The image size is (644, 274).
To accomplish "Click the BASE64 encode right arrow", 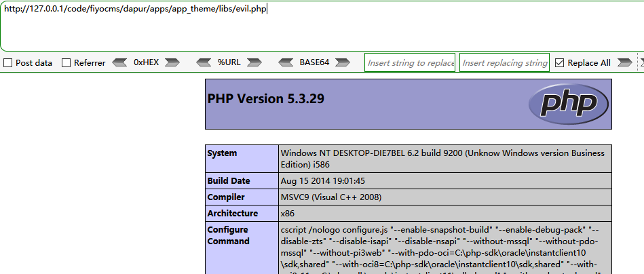I will coord(343,62).
